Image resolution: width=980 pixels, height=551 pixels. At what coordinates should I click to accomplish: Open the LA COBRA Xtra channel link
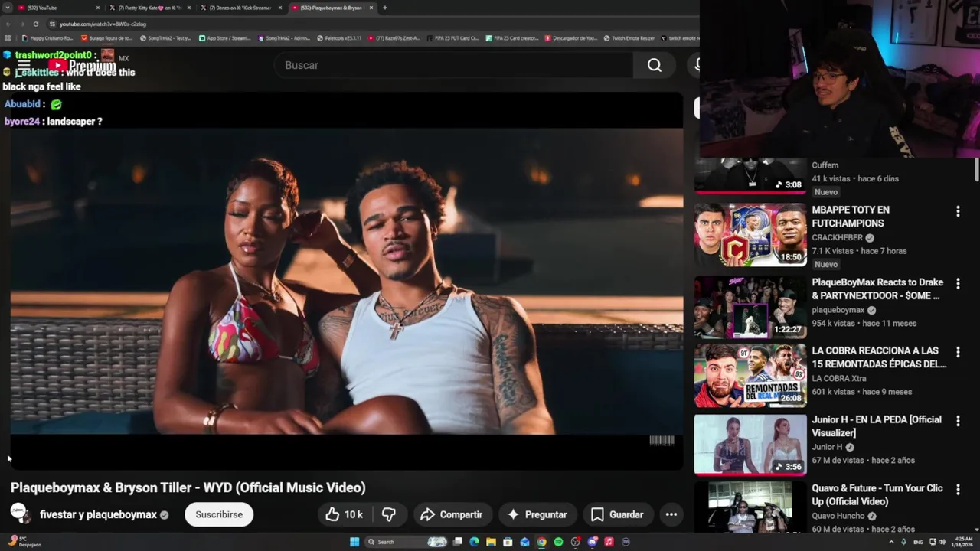click(x=839, y=379)
